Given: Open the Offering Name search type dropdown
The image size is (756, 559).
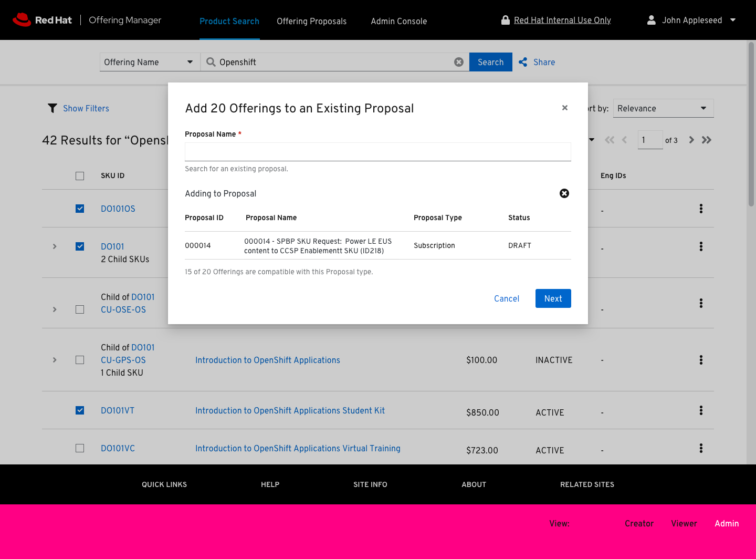Looking at the screenshot, I should (x=150, y=62).
